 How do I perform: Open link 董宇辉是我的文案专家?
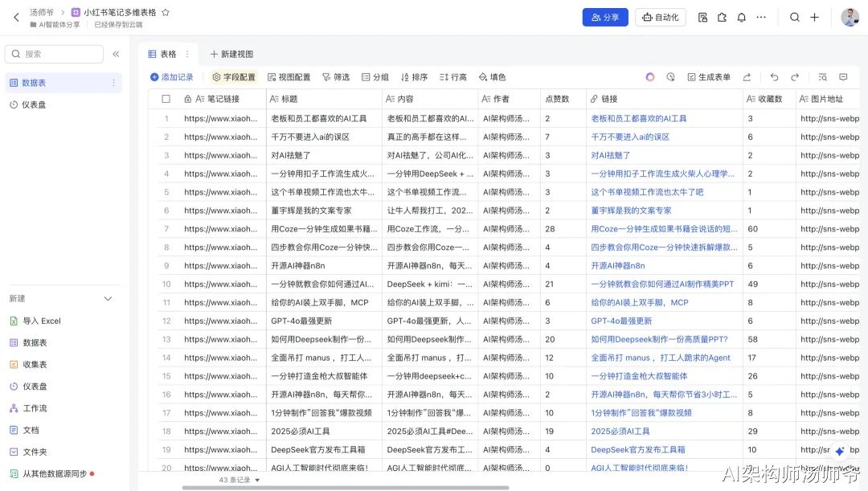coord(631,211)
